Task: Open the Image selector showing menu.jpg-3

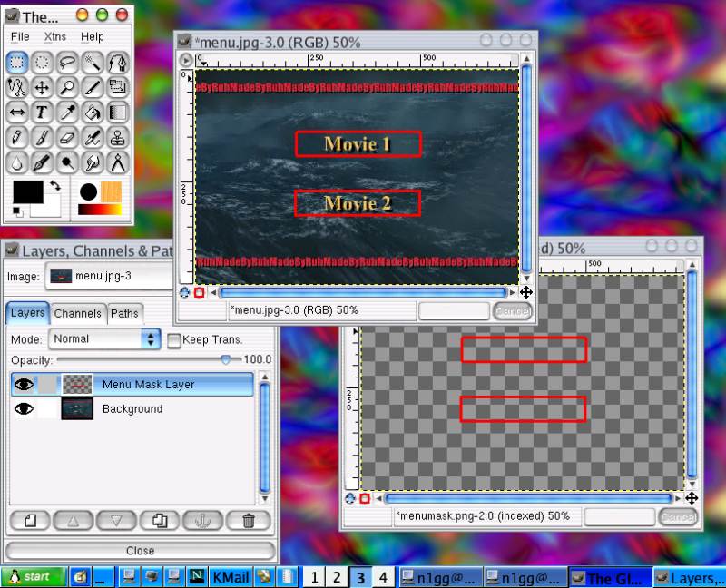Action: [109, 276]
